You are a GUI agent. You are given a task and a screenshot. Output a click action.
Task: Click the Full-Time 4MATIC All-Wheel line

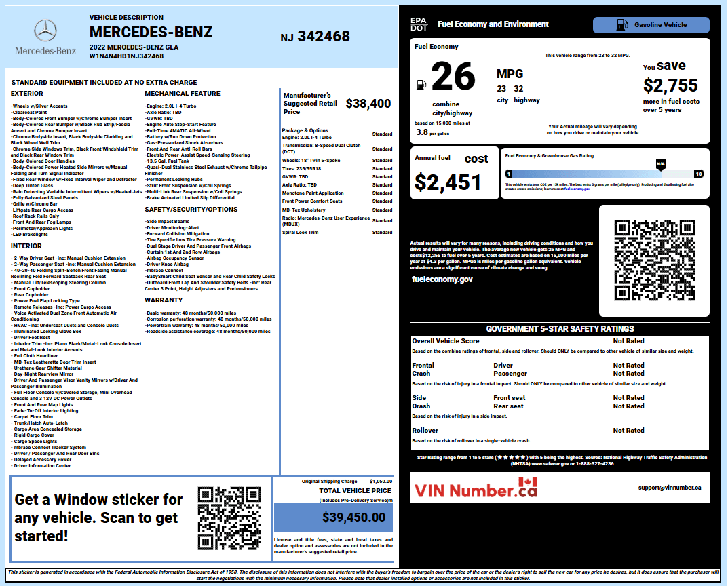coord(178,131)
